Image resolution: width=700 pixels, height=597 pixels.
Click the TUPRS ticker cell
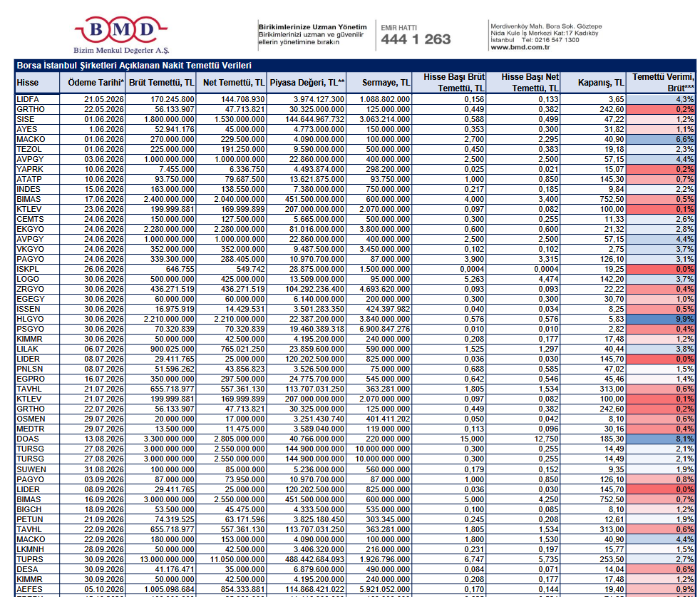29,560
